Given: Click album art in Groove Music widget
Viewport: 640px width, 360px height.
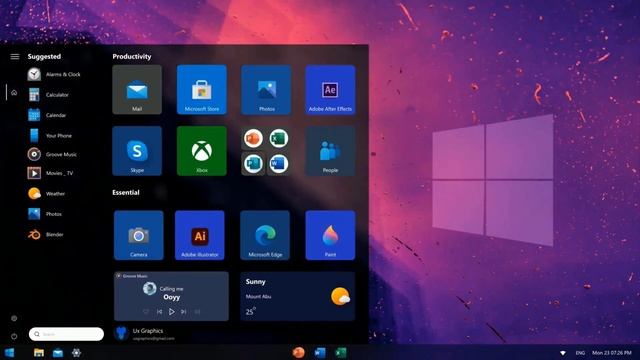Looking at the screenshot, I should [x=149, y=288].
